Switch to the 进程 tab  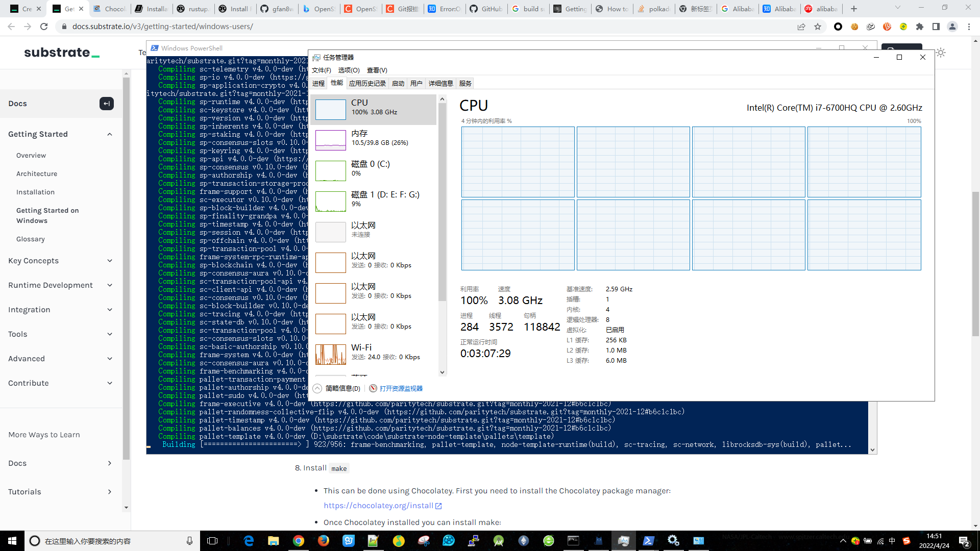click(x=318, y=83)
